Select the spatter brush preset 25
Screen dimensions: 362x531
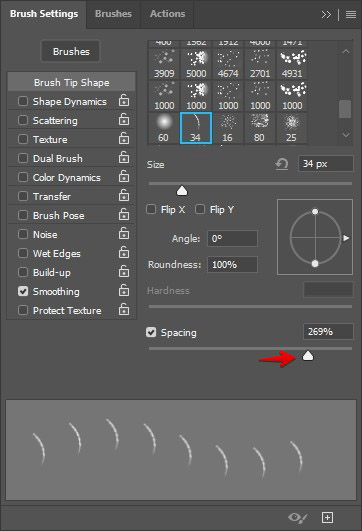(x=292, y=128)
